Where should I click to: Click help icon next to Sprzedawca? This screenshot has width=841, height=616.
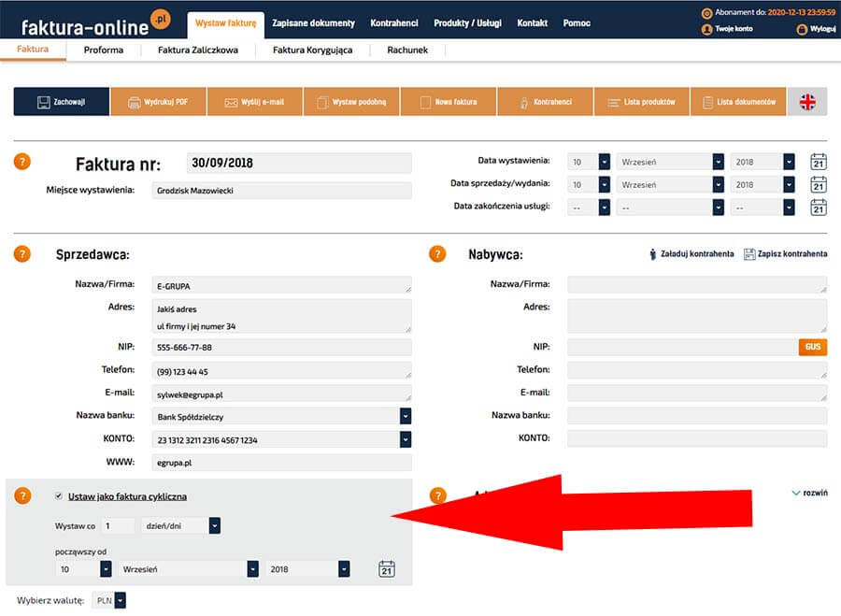pyautogui.click(x=22, y=254)
